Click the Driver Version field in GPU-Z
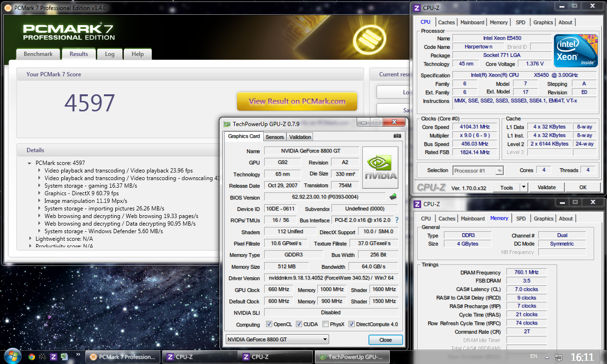 tap(331, 278)
